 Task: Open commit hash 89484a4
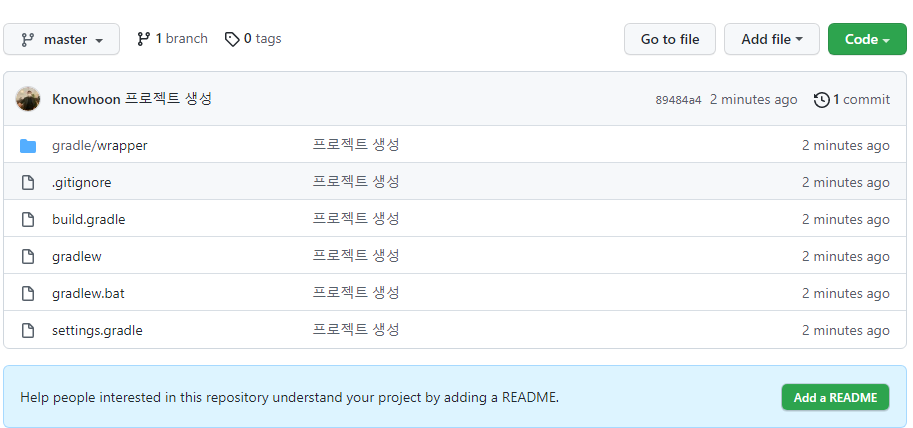click(x=678, y=100)
